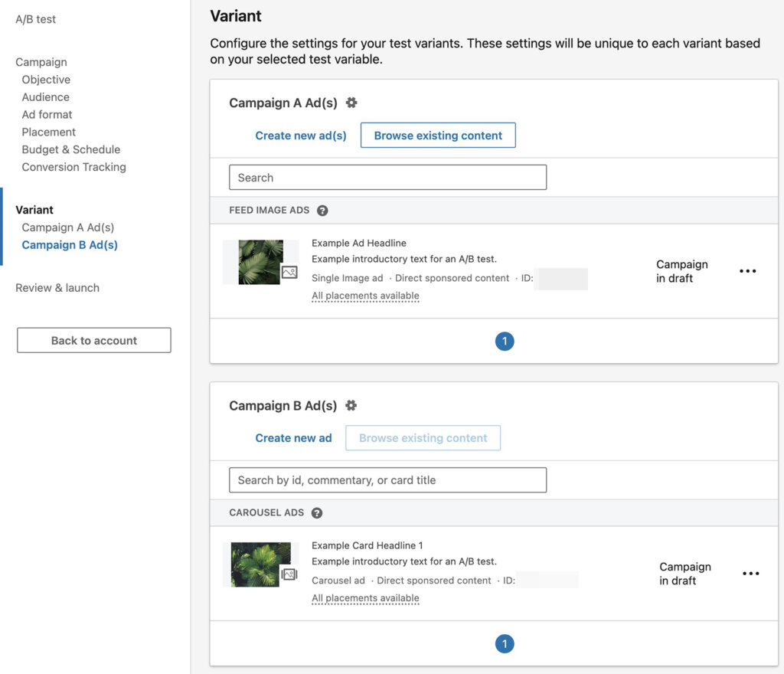Select Conversion Tracking in the sidebar

(73, 166)
